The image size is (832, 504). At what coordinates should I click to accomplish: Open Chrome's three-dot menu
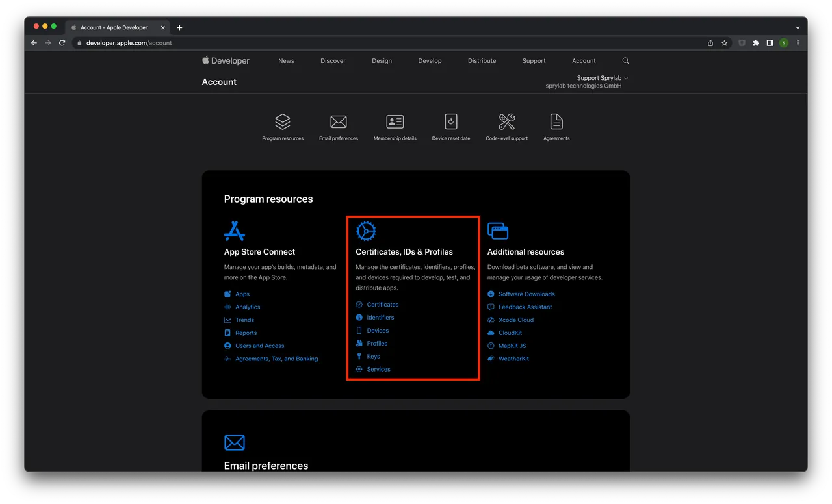tap(798, 43)
